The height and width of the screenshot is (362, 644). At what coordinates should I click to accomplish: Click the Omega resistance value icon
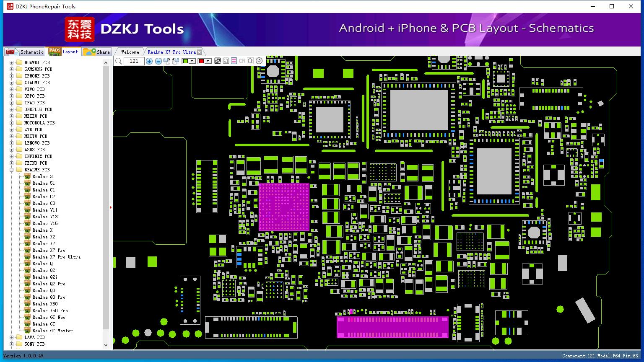click(x=250, y=61)
